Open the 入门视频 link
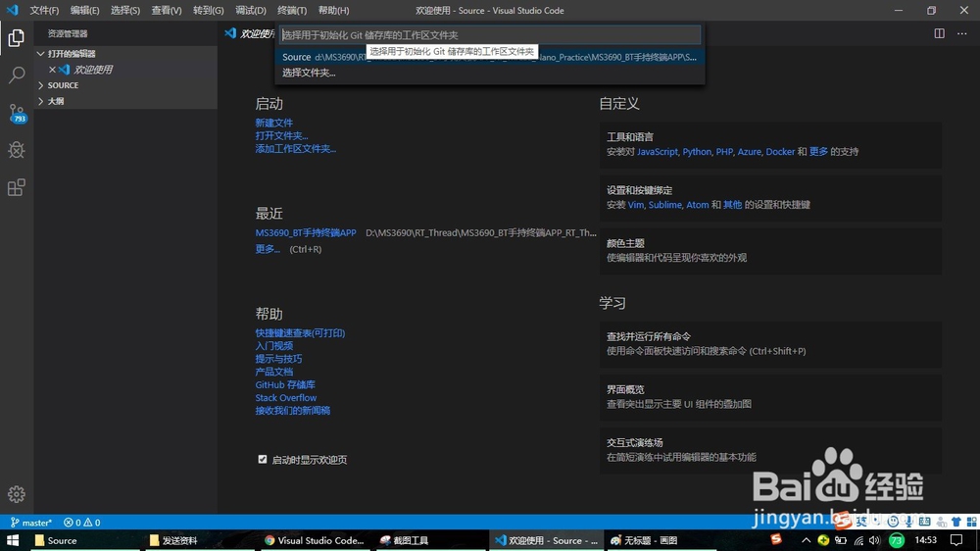The image size is (980, 551). (273, 346)
